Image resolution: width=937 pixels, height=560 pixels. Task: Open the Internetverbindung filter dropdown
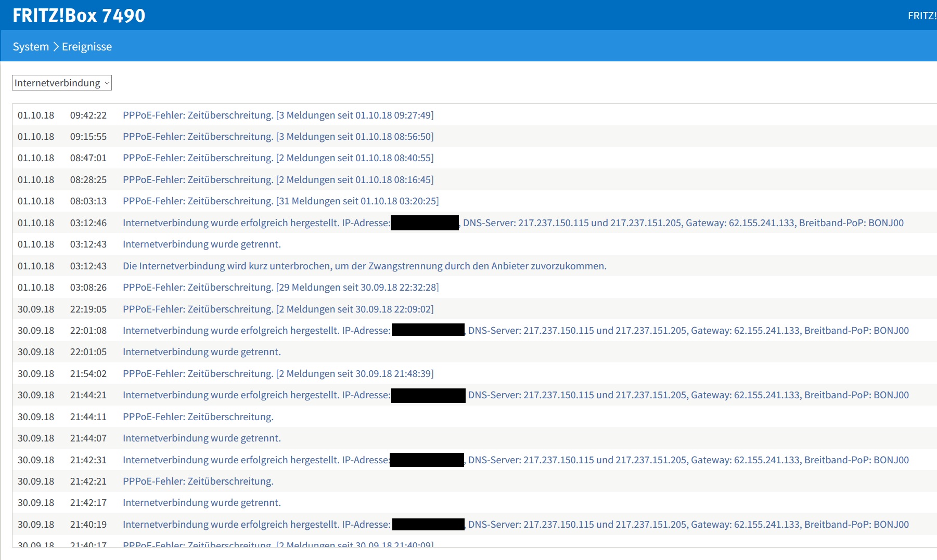tap(62, 83)
